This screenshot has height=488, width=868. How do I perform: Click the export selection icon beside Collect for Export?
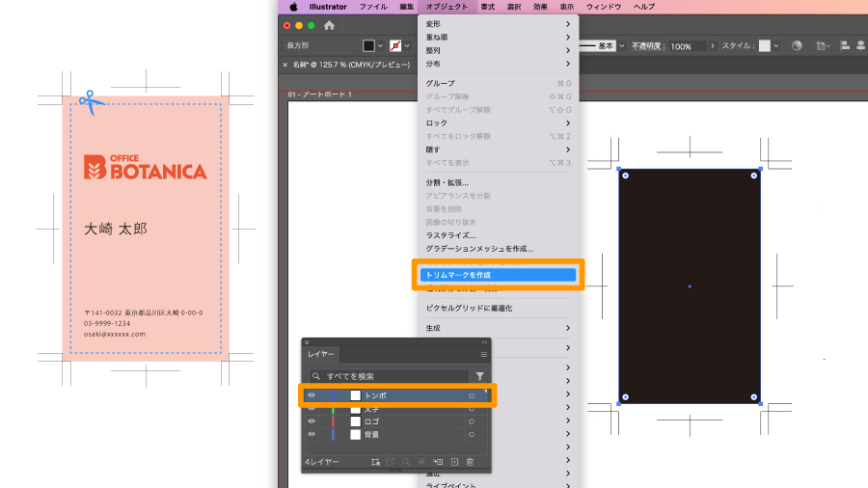tap(391, 462)
